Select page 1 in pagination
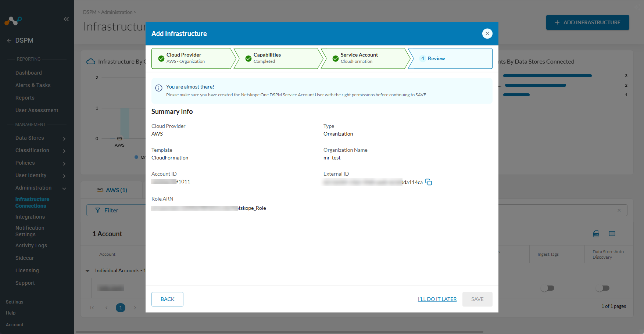Image resolution: width=644 pixels, height=334 pixels. click(121, 308)
